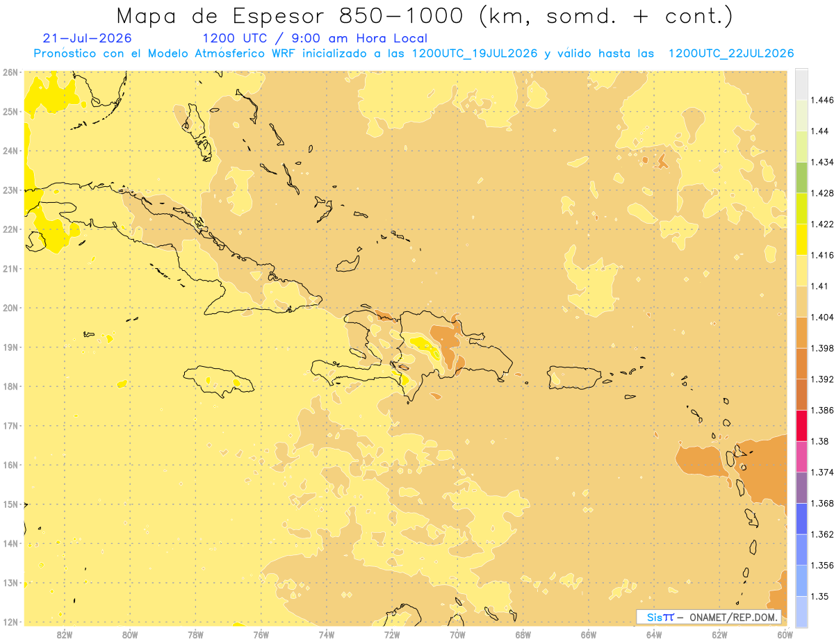Select the red legend swatch between 1.386 and 1.38

click(801, 426)
